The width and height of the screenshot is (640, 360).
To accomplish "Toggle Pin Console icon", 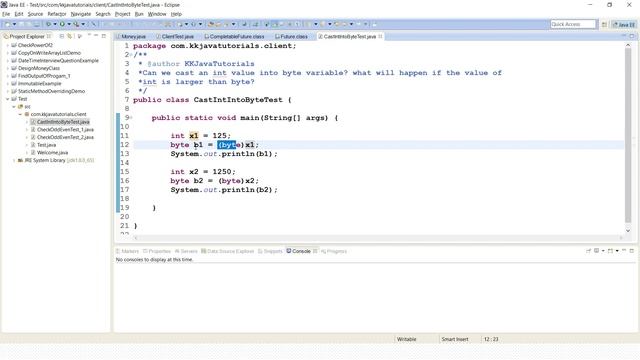I will click(x=589, y=251).
